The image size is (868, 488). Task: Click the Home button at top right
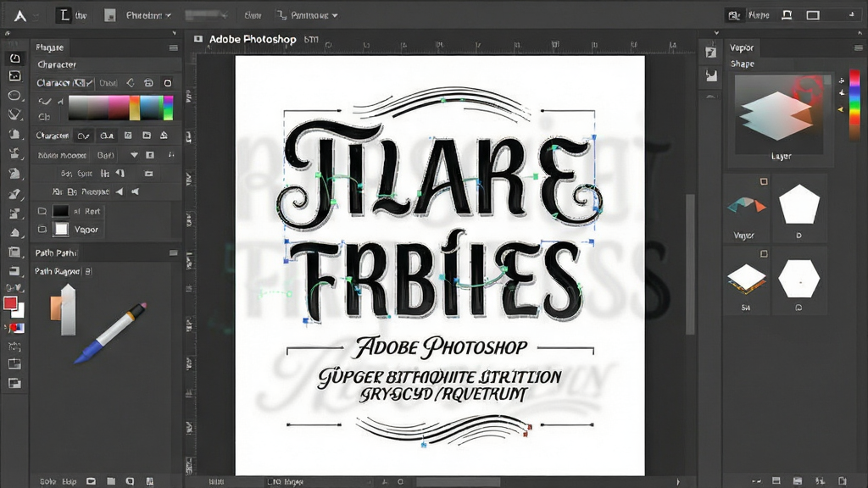(x=759, y=15)
